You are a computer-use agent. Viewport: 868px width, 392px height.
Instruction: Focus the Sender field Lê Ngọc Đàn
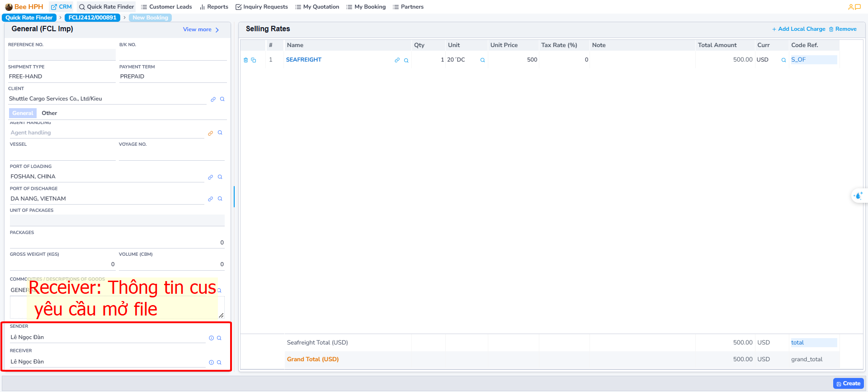[108, 338]
